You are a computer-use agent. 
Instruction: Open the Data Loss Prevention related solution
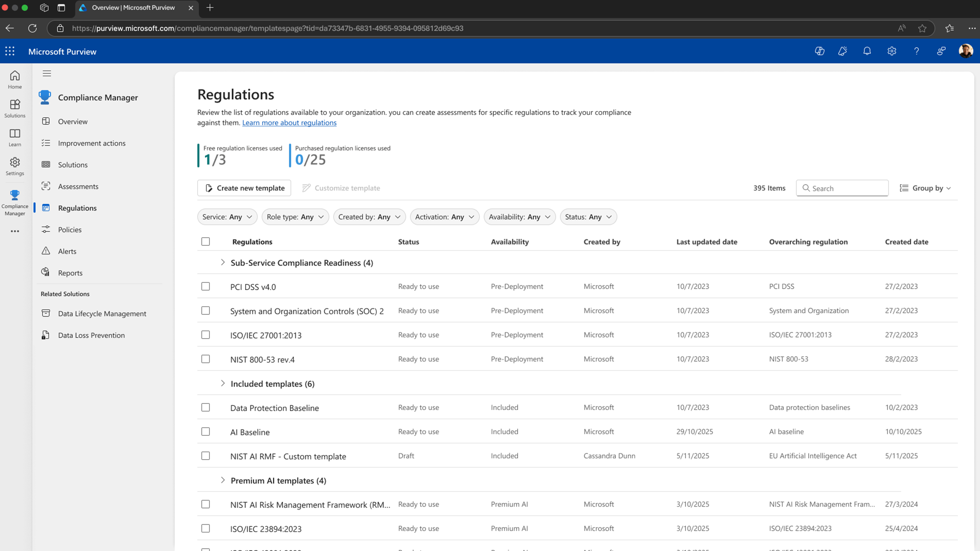(91, 336)
